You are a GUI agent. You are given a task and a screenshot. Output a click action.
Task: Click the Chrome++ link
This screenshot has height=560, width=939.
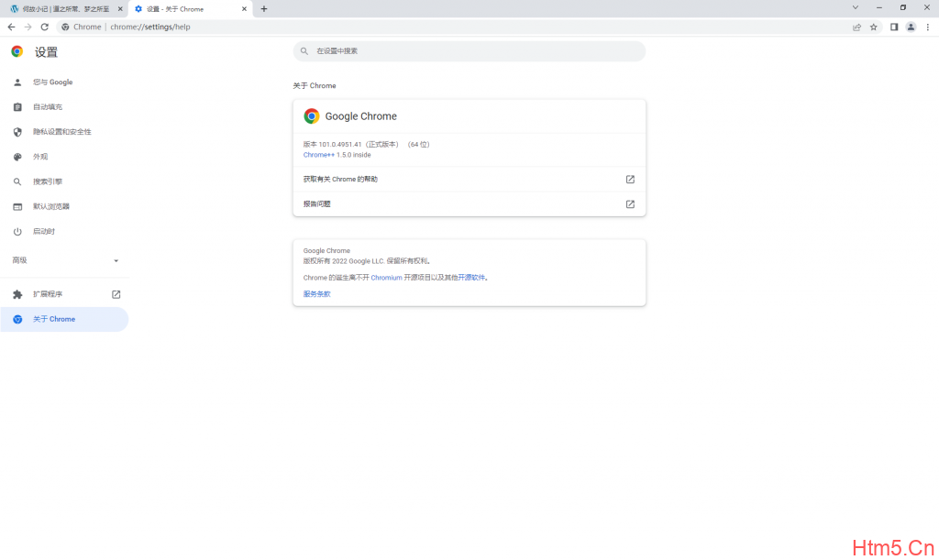pyautogui.click(x=318, y=155)
